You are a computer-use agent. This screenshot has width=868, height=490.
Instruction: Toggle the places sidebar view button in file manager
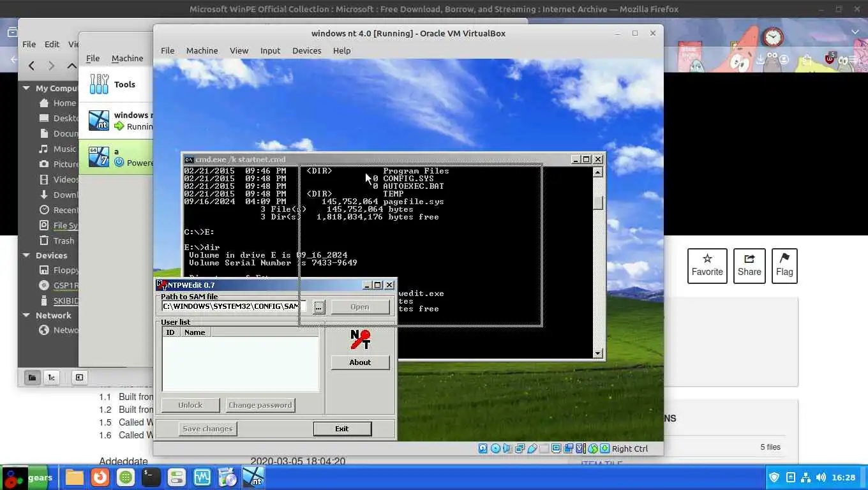tap(32, 377)
